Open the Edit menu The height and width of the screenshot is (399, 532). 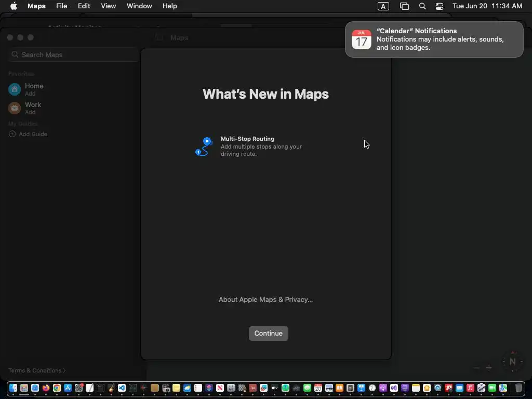84,6
